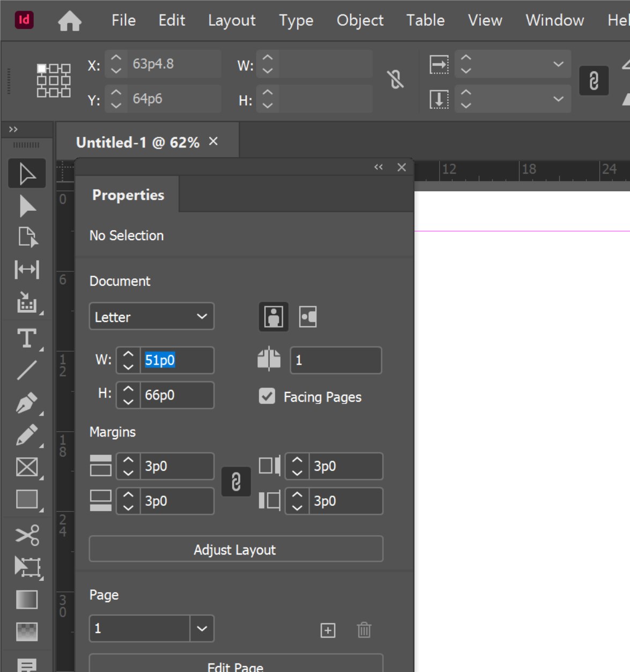This screenshot has width=630, height=672.
Task: Toggle the margins link chain
Action: pos(236,482)
